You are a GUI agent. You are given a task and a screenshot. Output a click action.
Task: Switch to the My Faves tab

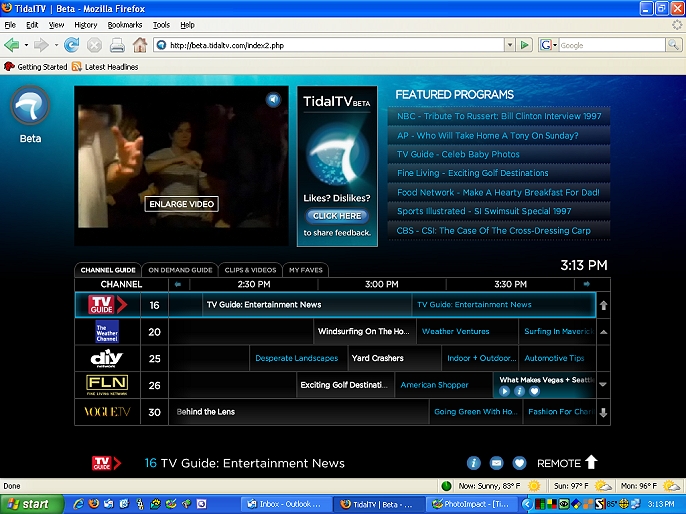coord(305,270)
